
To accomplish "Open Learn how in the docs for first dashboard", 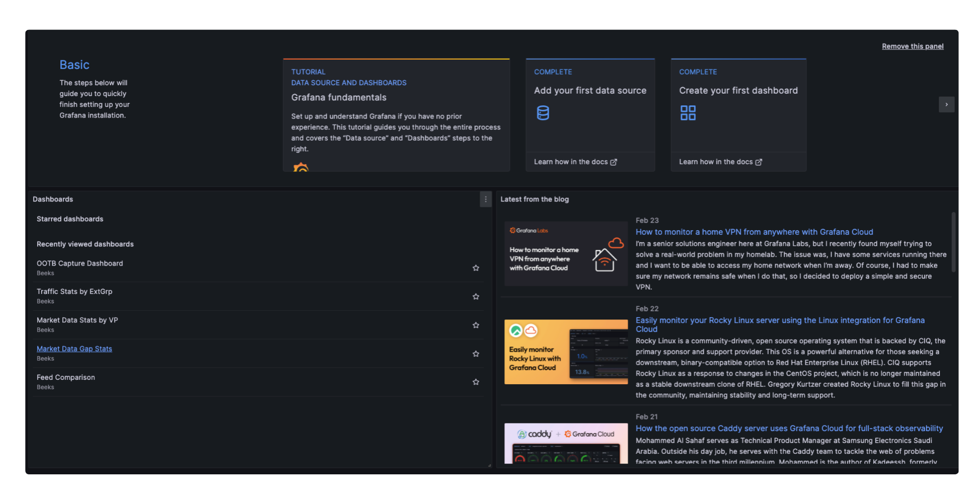I will point(720,162).
